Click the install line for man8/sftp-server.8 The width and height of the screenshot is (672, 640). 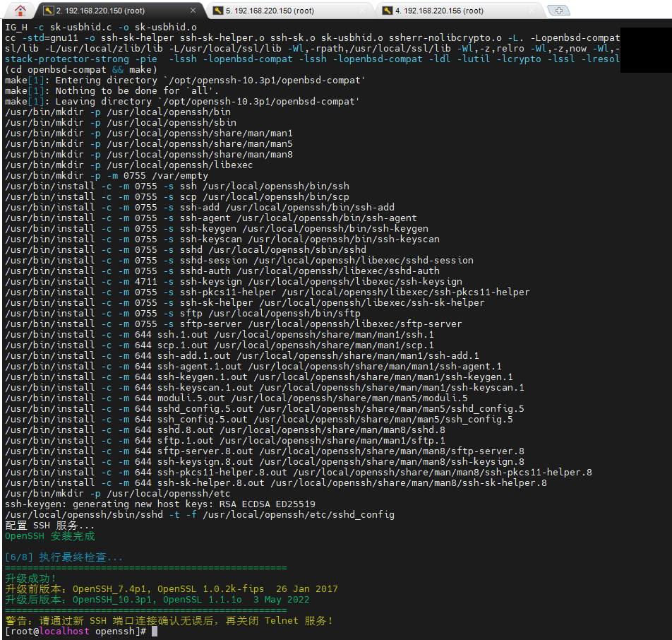pos(265,451)
